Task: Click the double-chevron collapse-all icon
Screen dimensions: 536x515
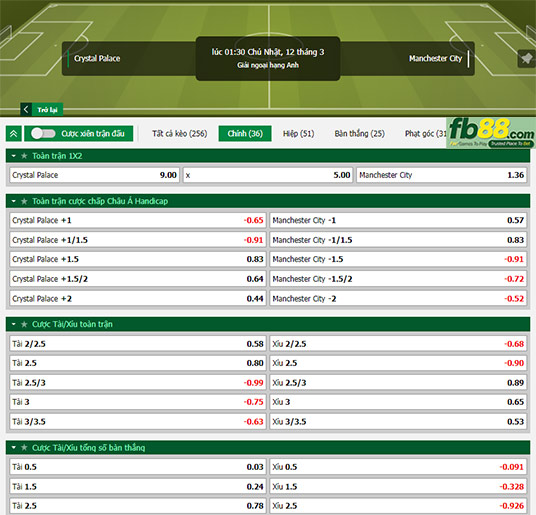Action: [x=14, y=134]
